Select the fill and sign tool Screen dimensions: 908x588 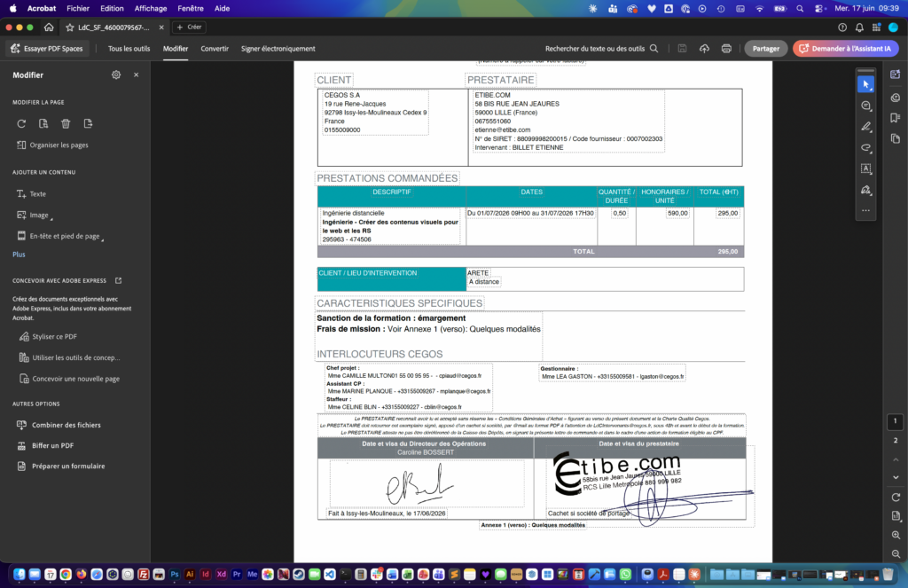865,190
